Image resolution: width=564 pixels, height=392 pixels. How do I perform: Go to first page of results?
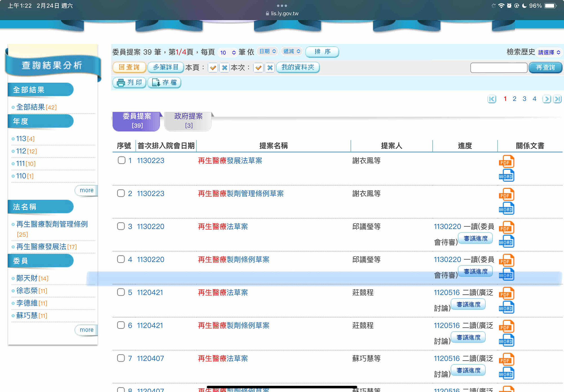click(492, 99)
